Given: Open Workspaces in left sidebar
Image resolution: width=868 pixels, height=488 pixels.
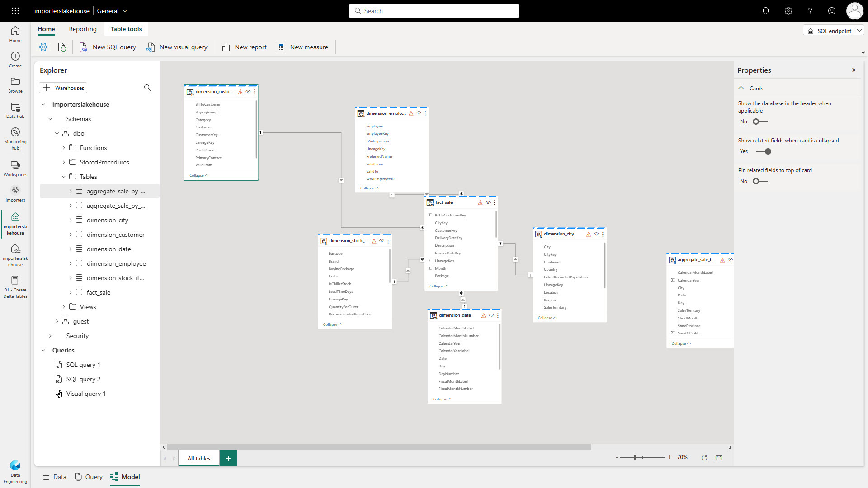Looking at the screenshot, I should pyautogui.click(x=15, y=169).
